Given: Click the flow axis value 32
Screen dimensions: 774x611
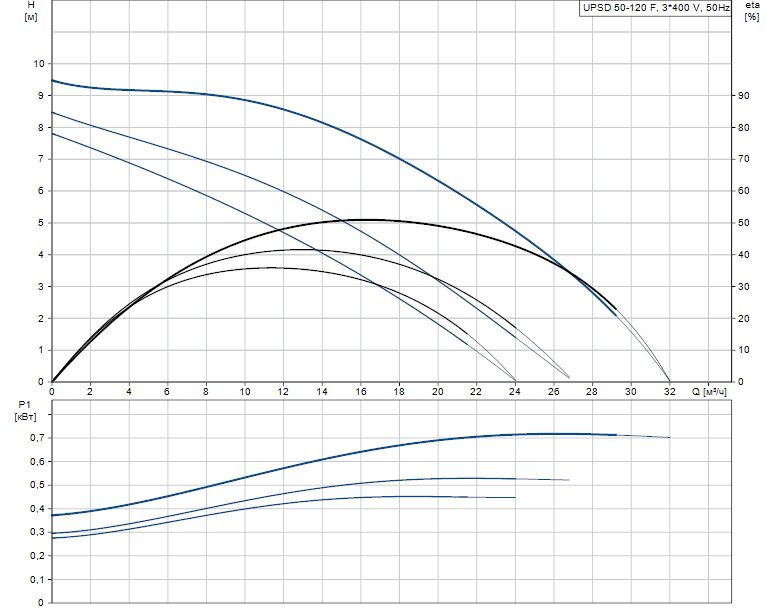Looking at the screenshot, I should click(669, 392).
